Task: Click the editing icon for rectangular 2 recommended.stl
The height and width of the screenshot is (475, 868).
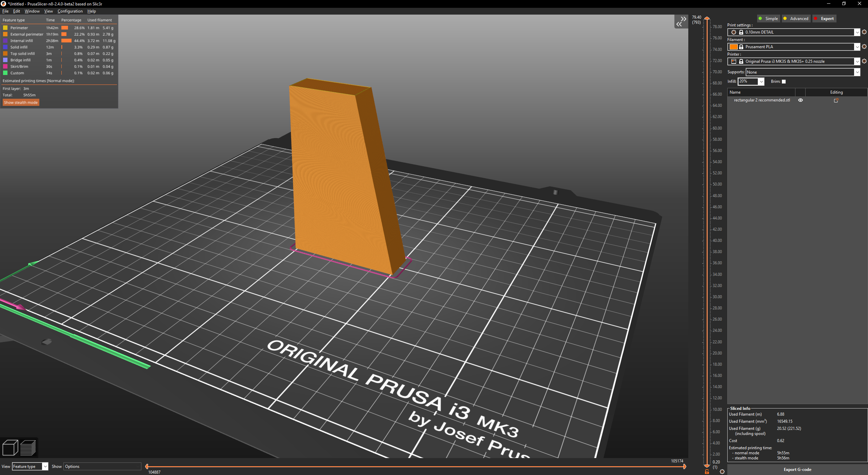Action: click(836, 100)
